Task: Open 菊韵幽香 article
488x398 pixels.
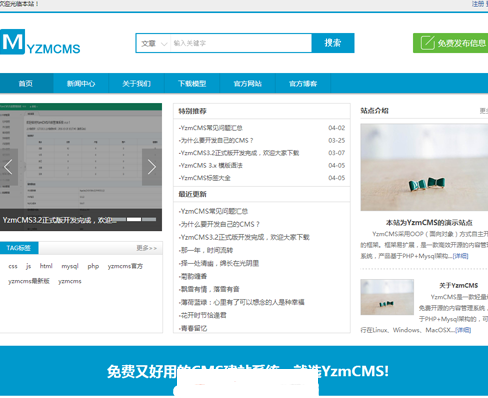Action: pos(193,276)
